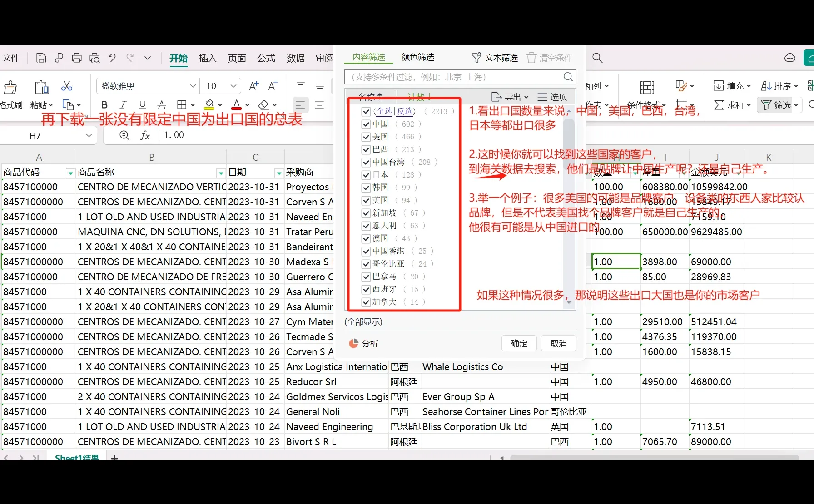Image resolution: width=814 pixels, height=504 pixels.
Task: Pick the red font color swatch
Action: tap(236, 105)
